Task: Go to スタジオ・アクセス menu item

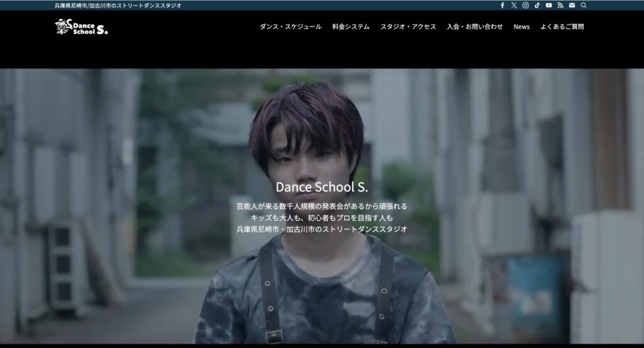Action: 408,26
